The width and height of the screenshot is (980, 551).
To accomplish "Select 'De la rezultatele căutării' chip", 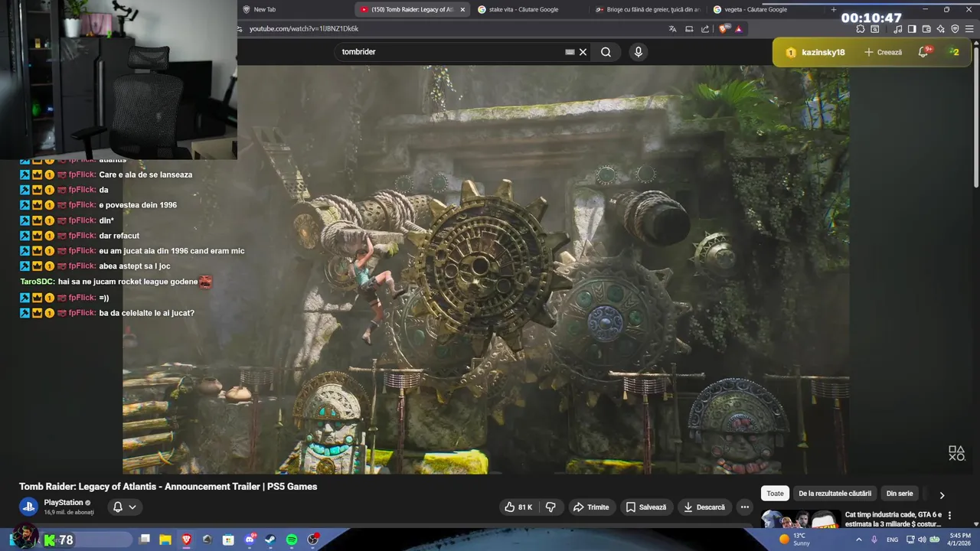I will (835, 494).
